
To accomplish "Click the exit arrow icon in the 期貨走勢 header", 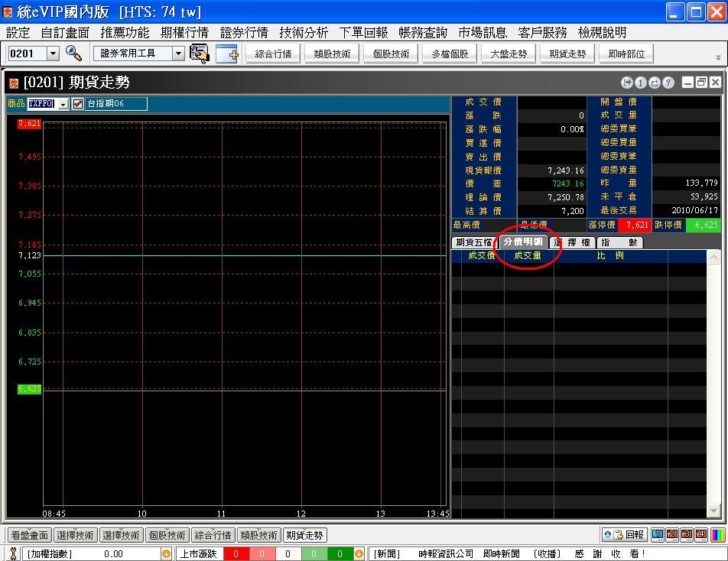I will [x=627, y=83].
